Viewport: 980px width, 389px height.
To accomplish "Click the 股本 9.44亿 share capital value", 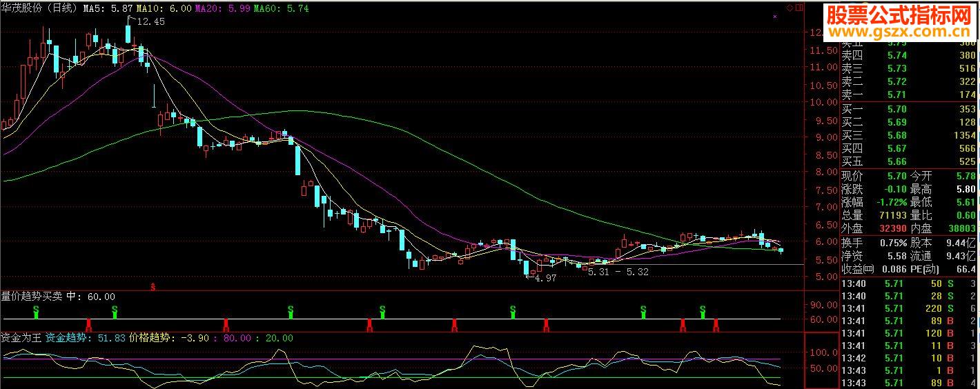I will (961, 243).
